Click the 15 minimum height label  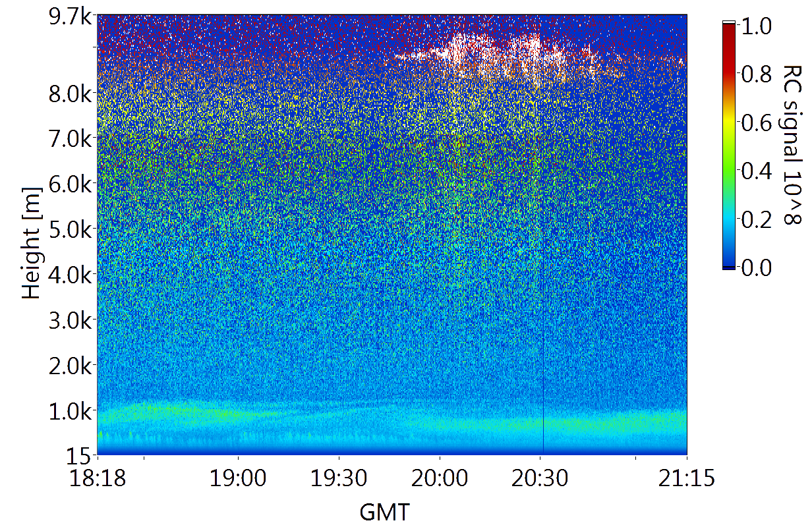coord(80,455)
